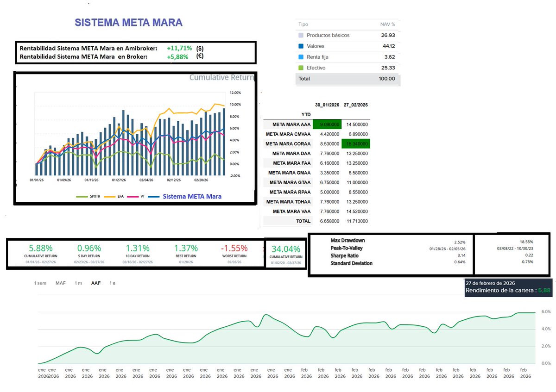The height and width of the screenshot is (392, 556).
Task: Click the 'META MARA GMAA' row label
Action: pyautogui.click(x=289, y=173)
